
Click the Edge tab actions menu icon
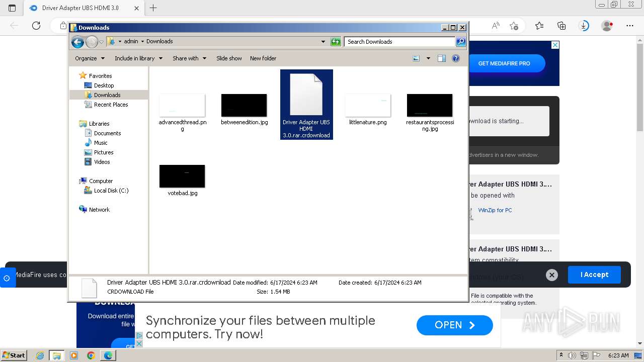coord(12,8)
